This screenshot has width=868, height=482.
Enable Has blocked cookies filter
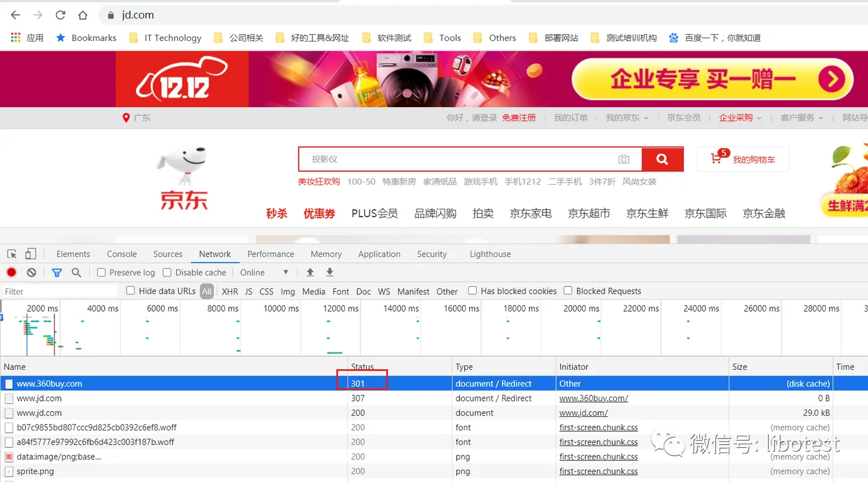click(x=472, y=291)
